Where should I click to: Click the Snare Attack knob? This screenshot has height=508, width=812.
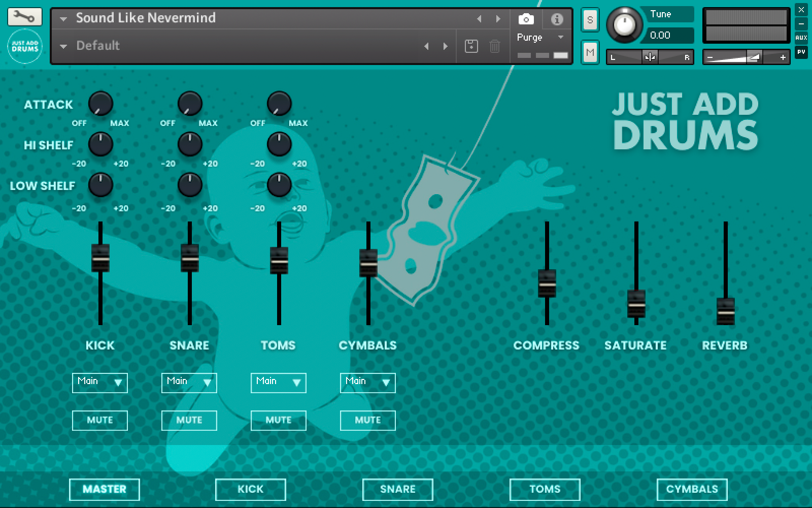tap(190, 103)
